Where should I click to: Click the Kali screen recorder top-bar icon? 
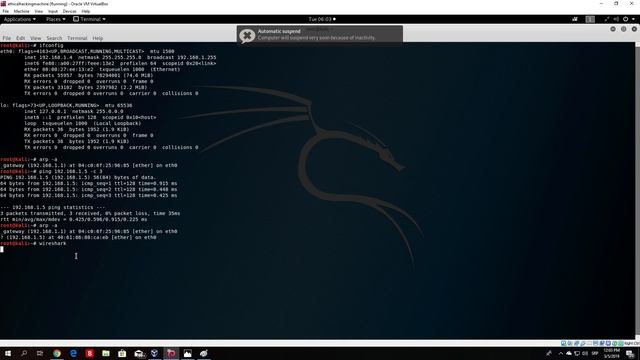point(575,19)
